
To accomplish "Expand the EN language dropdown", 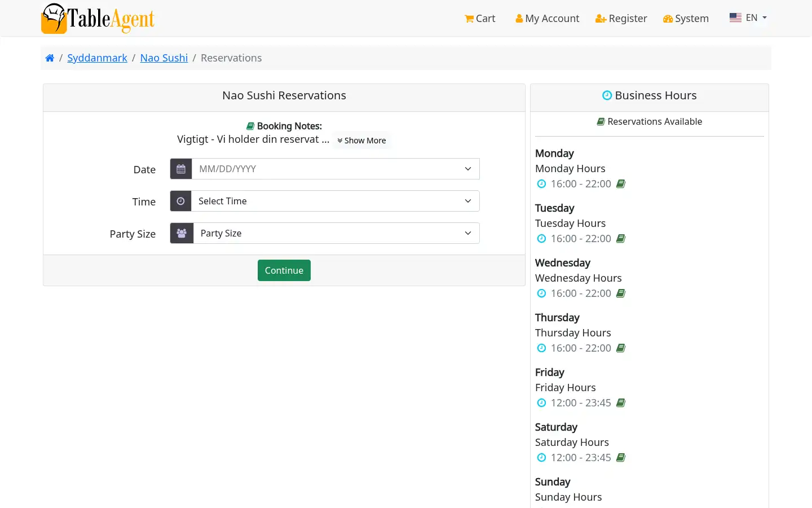I will tap(748, 17).
